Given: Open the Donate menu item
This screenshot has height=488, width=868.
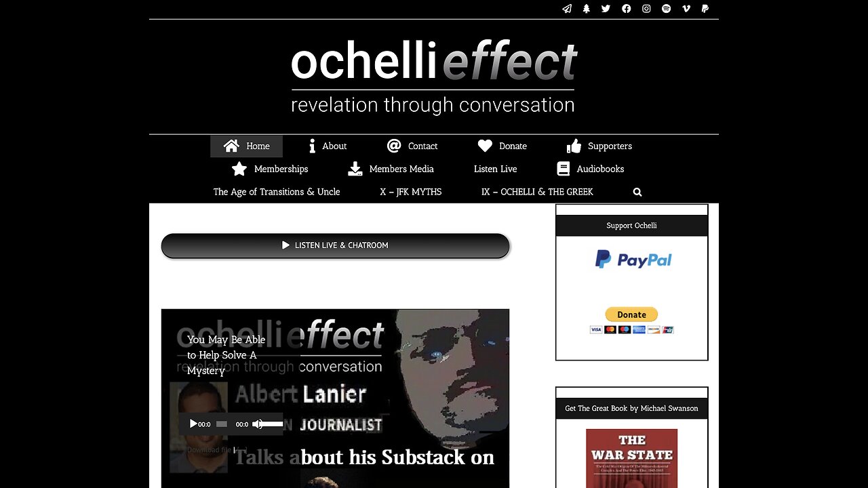Looking at the screenshot, I should (502, 146).
